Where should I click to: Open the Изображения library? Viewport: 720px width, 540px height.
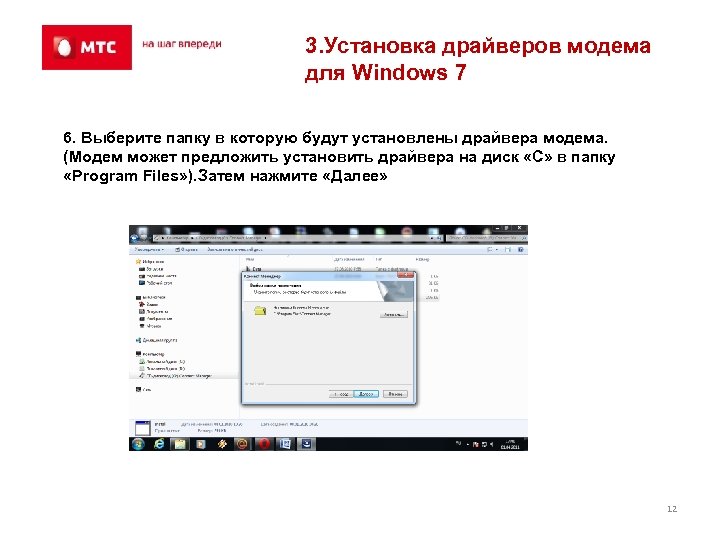coord(156,318)
